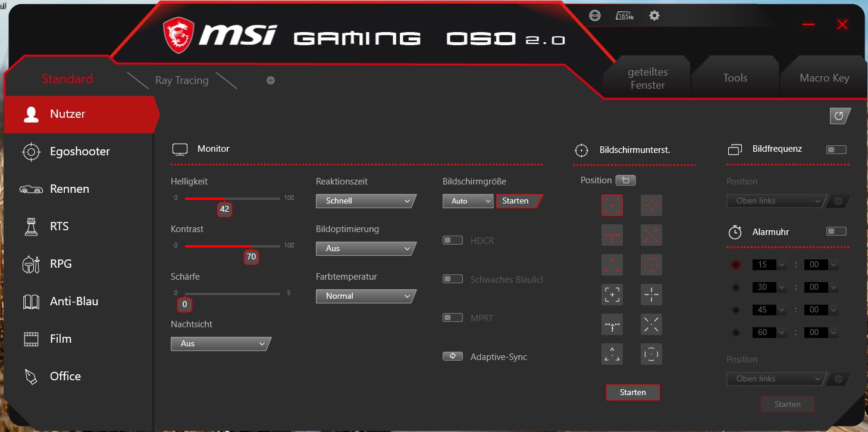Choose the white diagonal X crosshair

651,324
